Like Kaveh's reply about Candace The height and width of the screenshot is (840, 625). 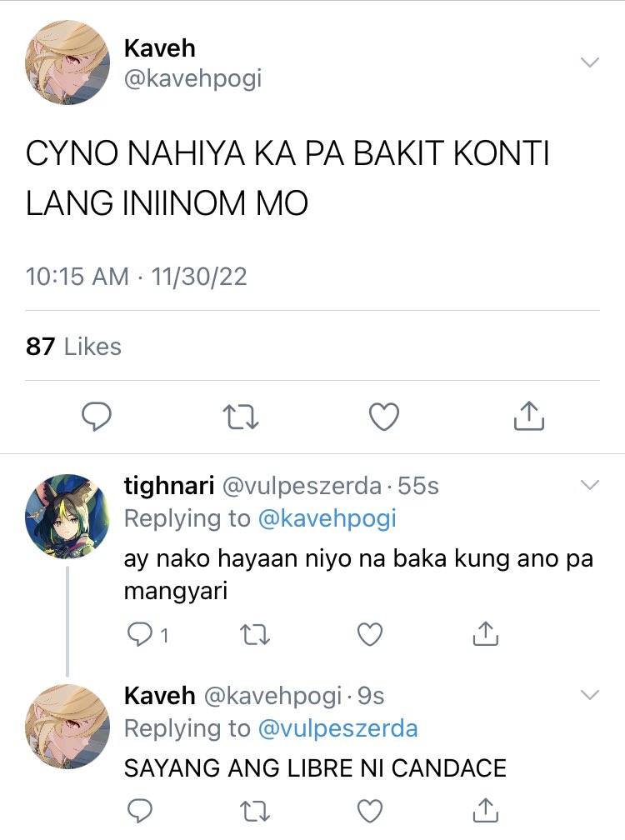coord(370,811)
